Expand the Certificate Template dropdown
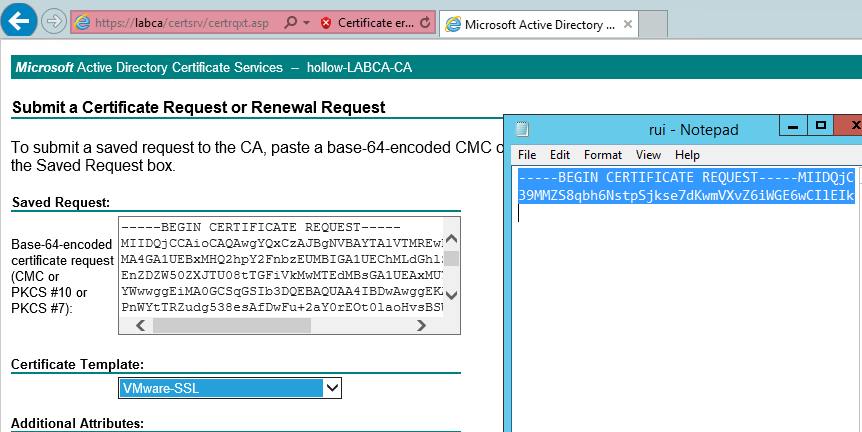 pyautogui.click(x=333, y=388)
